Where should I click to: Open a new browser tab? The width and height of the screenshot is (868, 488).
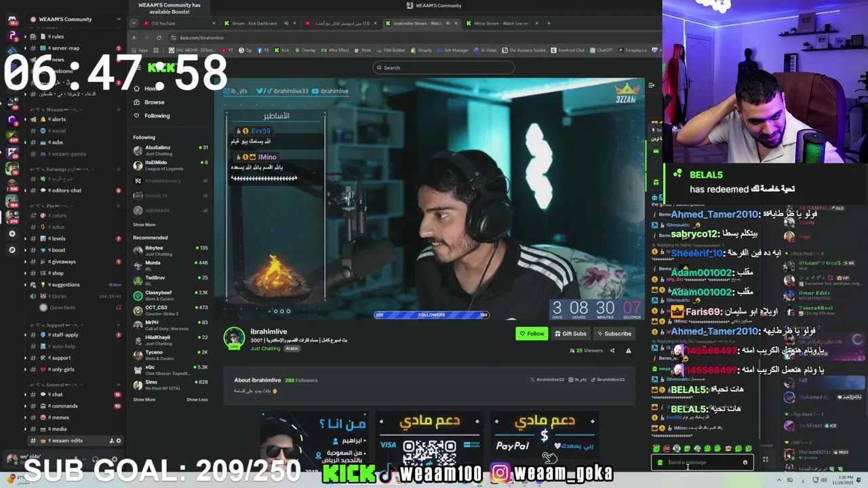(x=549, y=23)
